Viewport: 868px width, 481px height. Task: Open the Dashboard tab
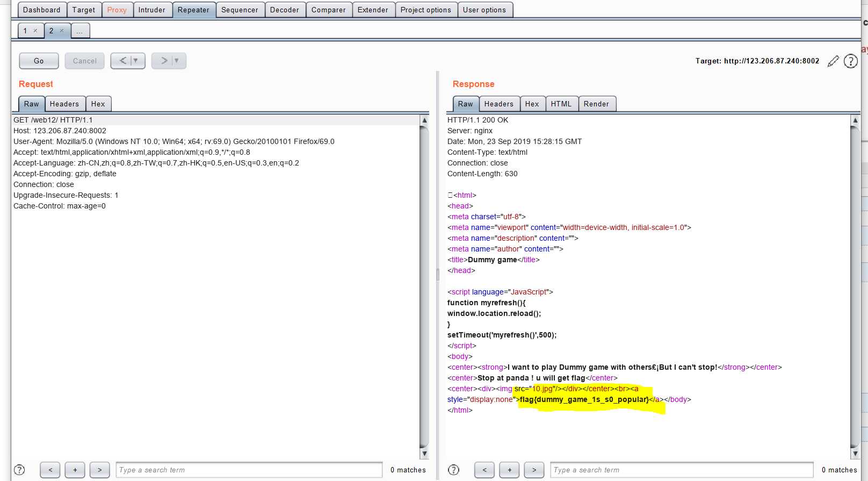pos(42,10)
